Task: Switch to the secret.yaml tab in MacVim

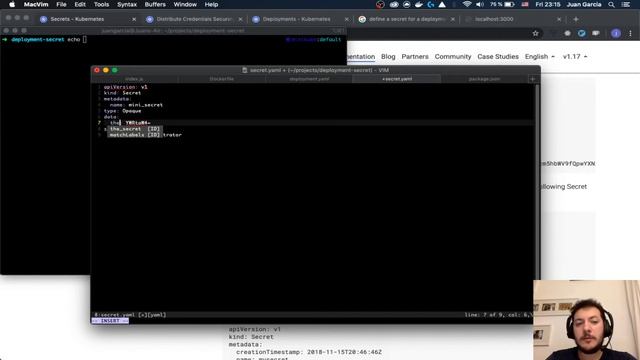Action: point(397,79)
